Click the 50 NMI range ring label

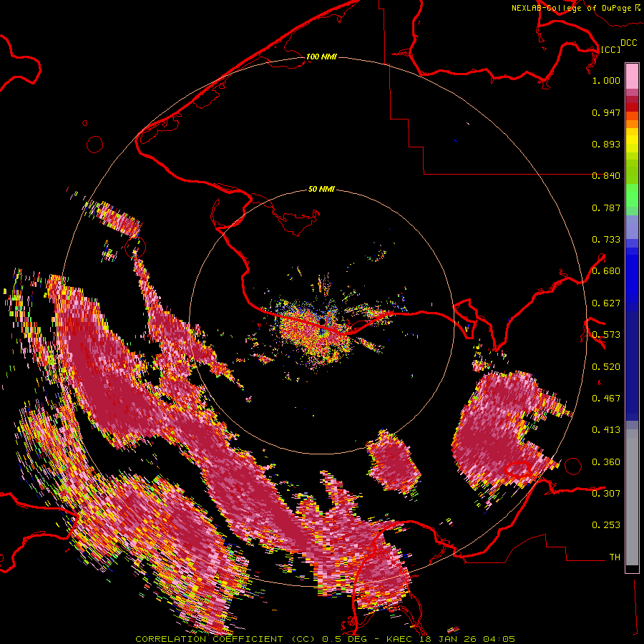321,190
